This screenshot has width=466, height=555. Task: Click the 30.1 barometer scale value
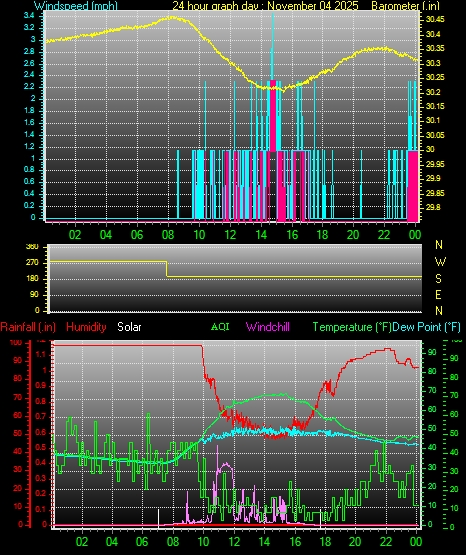[433, 121]
